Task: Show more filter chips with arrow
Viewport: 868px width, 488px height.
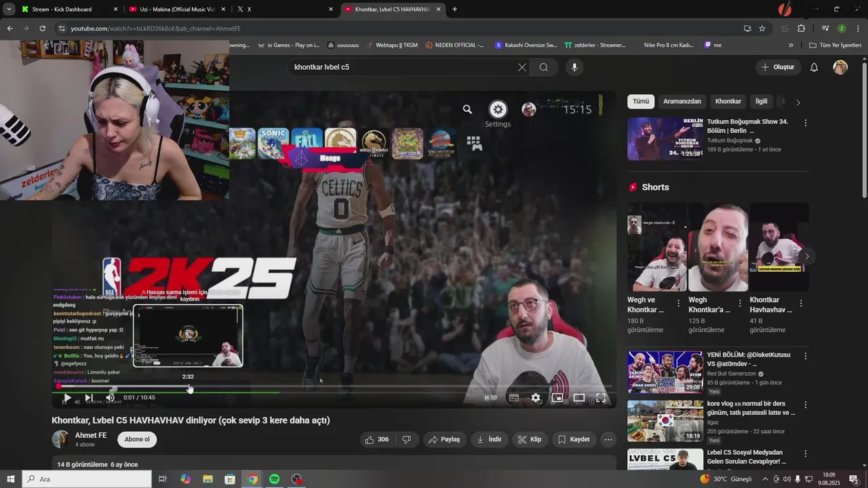Action: [x=798, y=102]
